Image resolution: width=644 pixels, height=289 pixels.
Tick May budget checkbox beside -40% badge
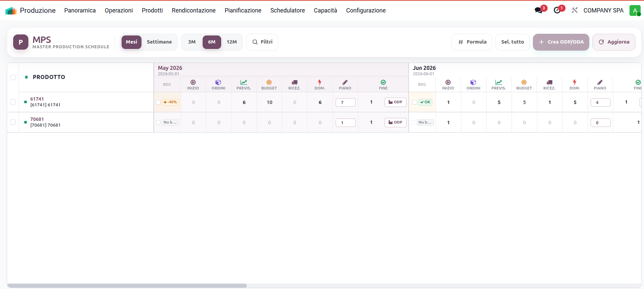tap(158, 102)
